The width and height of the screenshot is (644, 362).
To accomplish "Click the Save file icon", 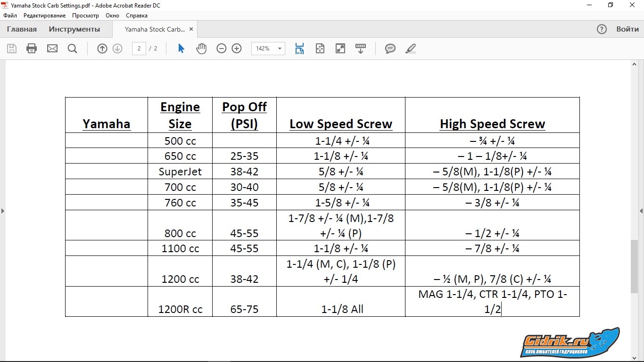I will coord(12,49).
